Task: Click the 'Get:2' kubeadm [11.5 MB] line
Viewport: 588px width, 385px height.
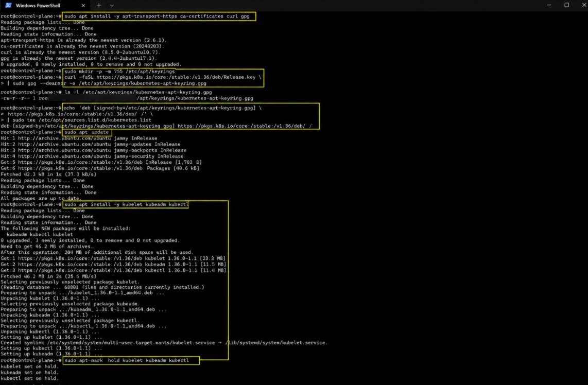Action: pyautogui.click(x=113, y=264)
